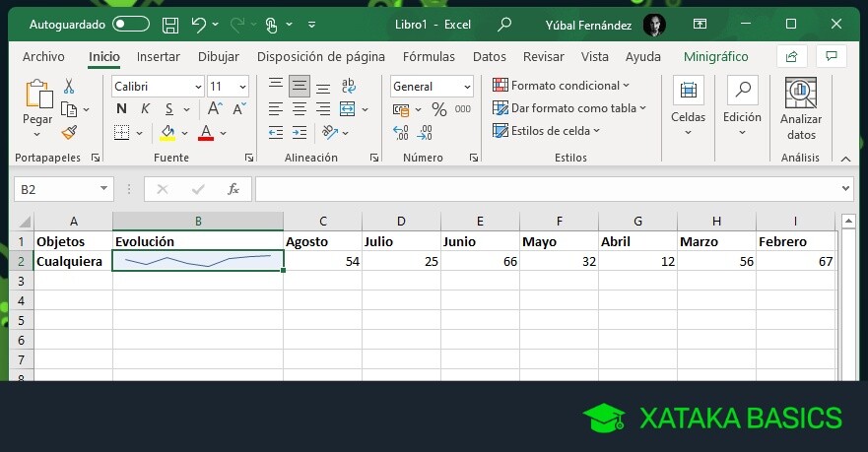This screenshot has width=868, height=452.
Task: Toggle touch/mouse mode icon
Action: coord(272,25)
